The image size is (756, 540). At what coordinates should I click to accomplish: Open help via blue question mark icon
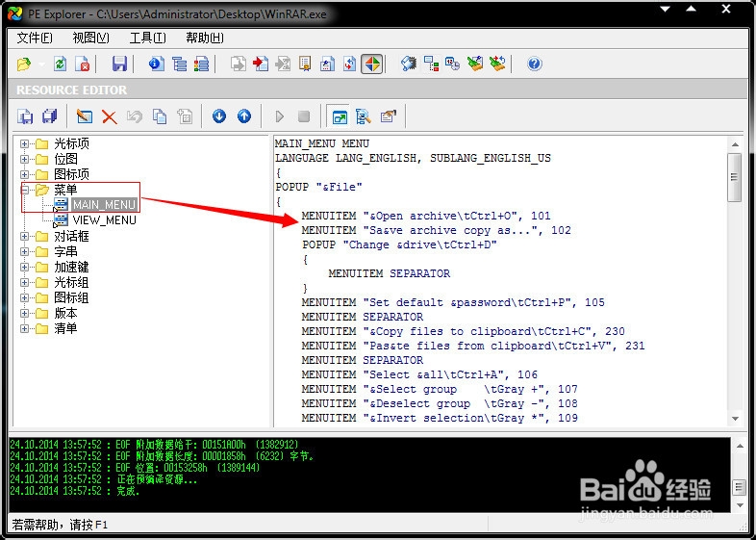(534, 64)
